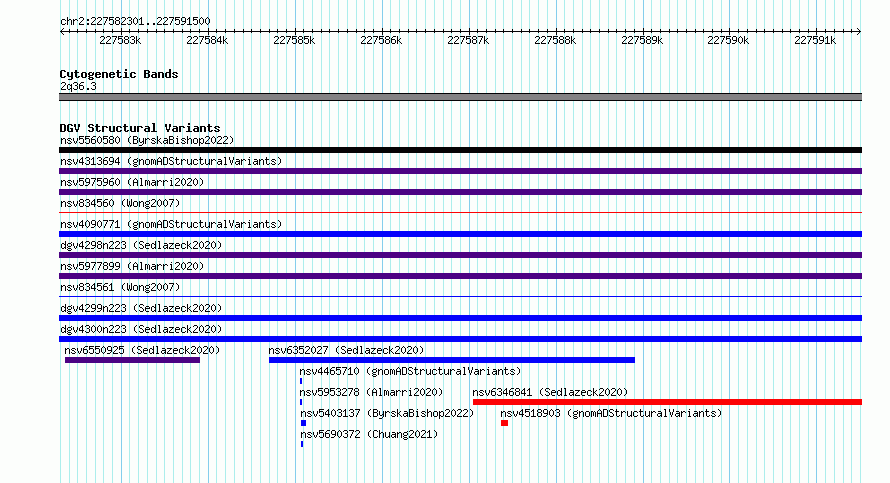Click the ruler's left arrowhead

62,31
